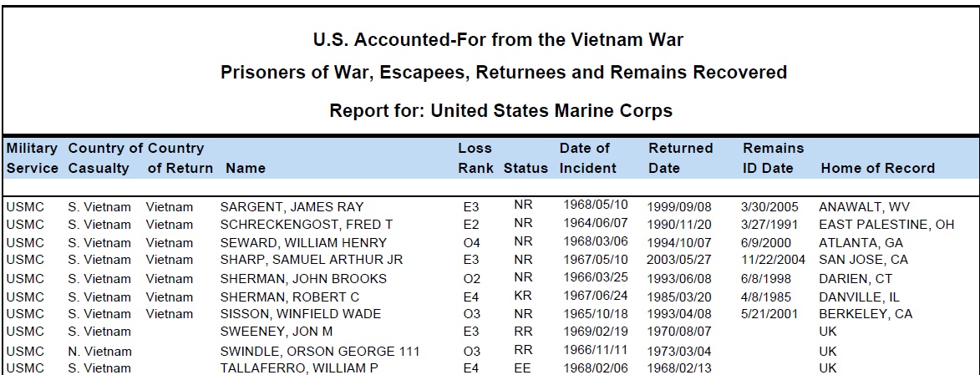Select 'SHARP, SAMUEL ARTHUR JR' name cell
This screenshot has height=375, width=980.
tap(311, 260)
